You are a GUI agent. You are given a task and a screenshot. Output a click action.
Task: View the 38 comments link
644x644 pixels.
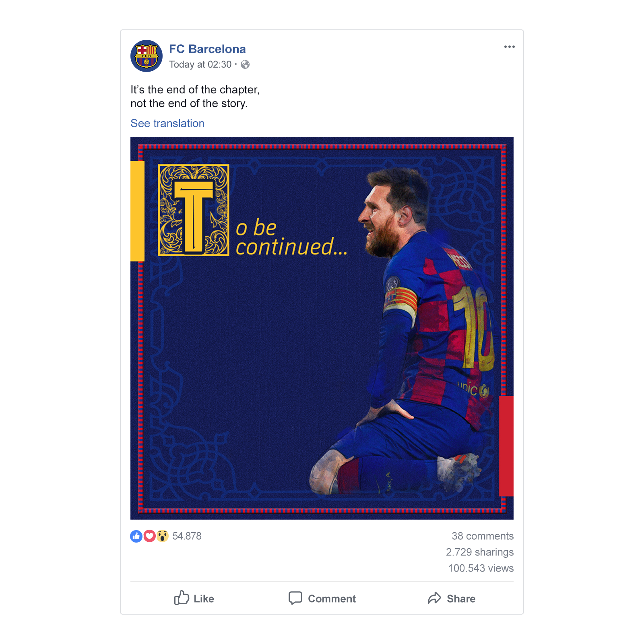[x=483, y=536]
